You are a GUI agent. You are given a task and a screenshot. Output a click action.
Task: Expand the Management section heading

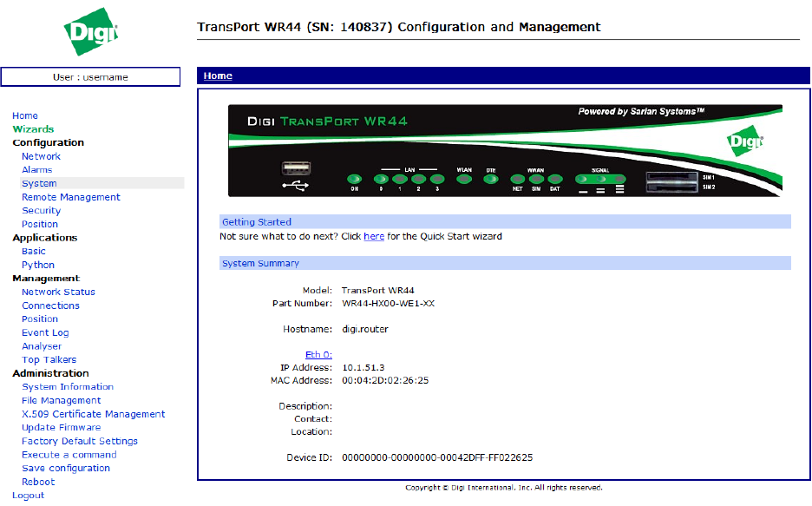(46, 278)
